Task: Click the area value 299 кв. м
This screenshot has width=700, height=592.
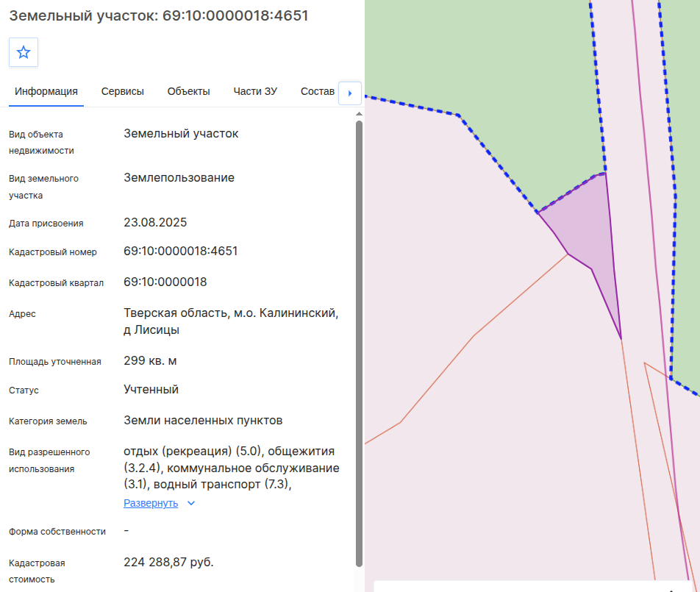Action: pyautogui.click(x=150, y=361)
